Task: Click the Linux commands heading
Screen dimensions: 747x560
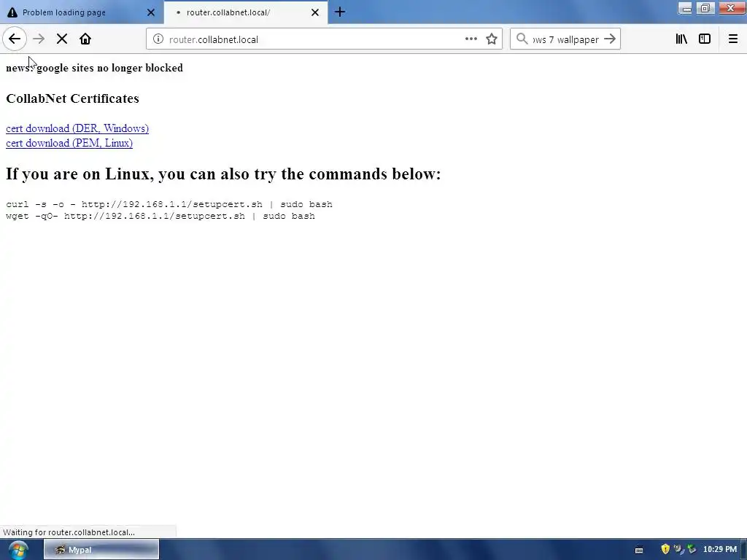Action: [223, 174]
